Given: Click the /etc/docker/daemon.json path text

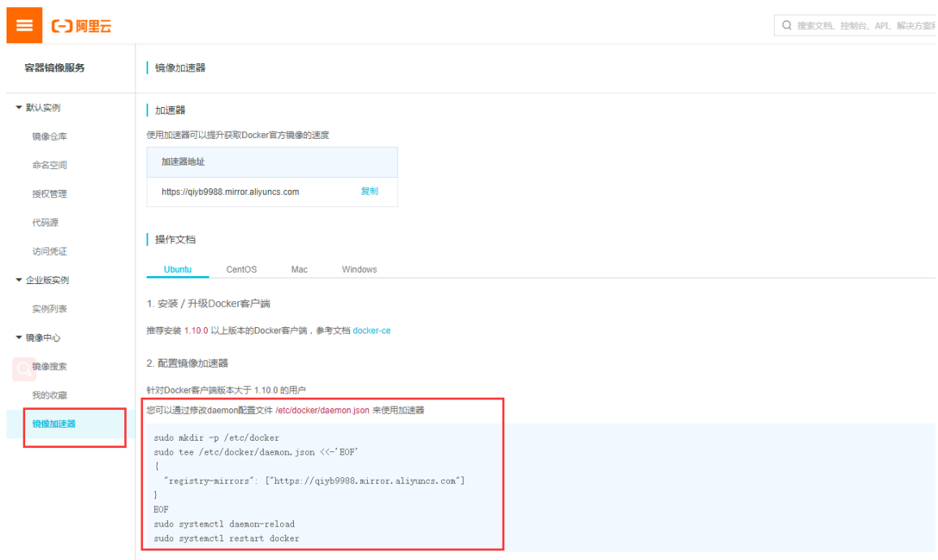Looking at the screenshot, I should [322, 411].
